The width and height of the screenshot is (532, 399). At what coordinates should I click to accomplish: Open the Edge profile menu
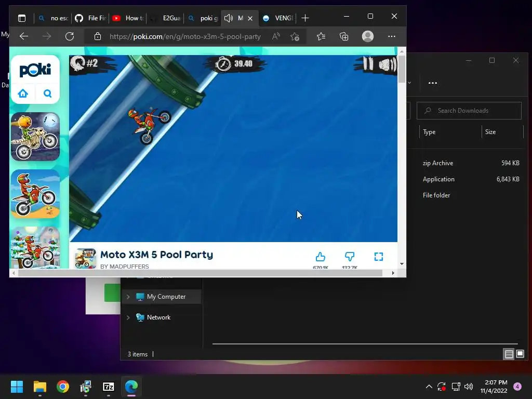(x=368, y=36)
